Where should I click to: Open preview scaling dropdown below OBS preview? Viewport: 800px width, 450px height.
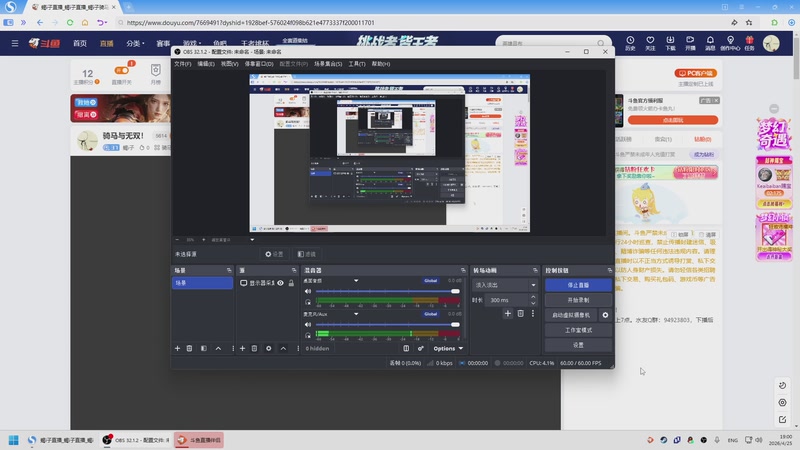coord(252,240)
